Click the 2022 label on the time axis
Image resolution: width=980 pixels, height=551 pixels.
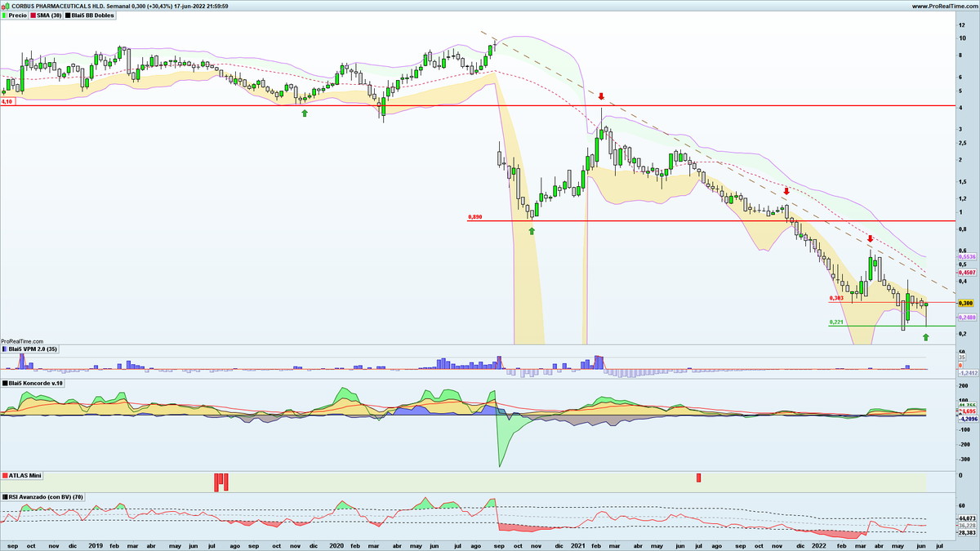point(818,544)
